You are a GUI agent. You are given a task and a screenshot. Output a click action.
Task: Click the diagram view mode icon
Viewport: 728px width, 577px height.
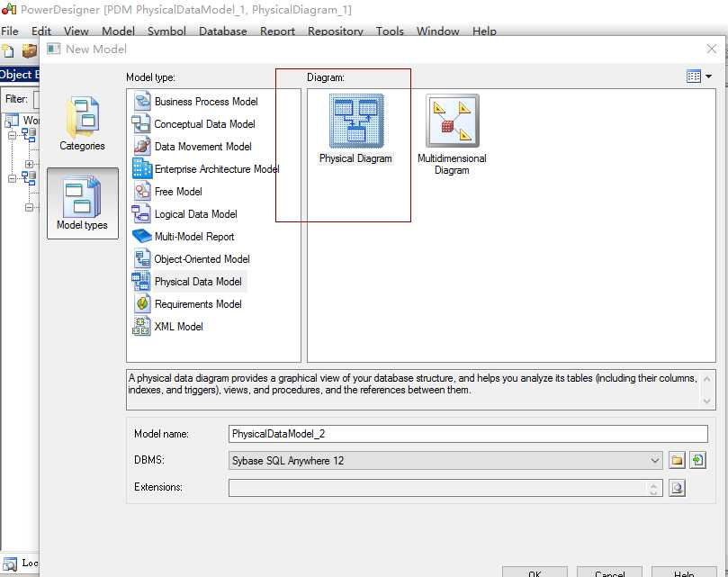point(694,77)
